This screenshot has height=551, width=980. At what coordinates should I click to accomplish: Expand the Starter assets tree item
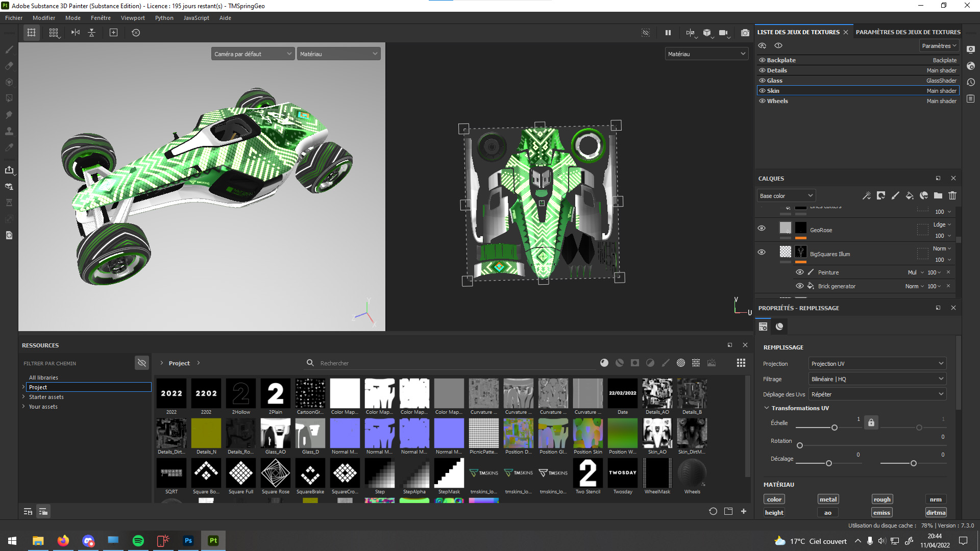(23, 397)
